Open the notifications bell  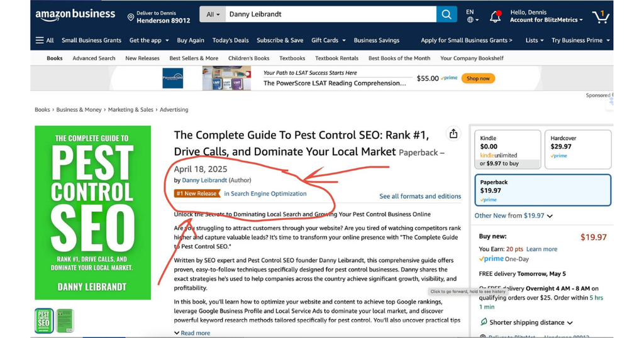coord(496,16)
